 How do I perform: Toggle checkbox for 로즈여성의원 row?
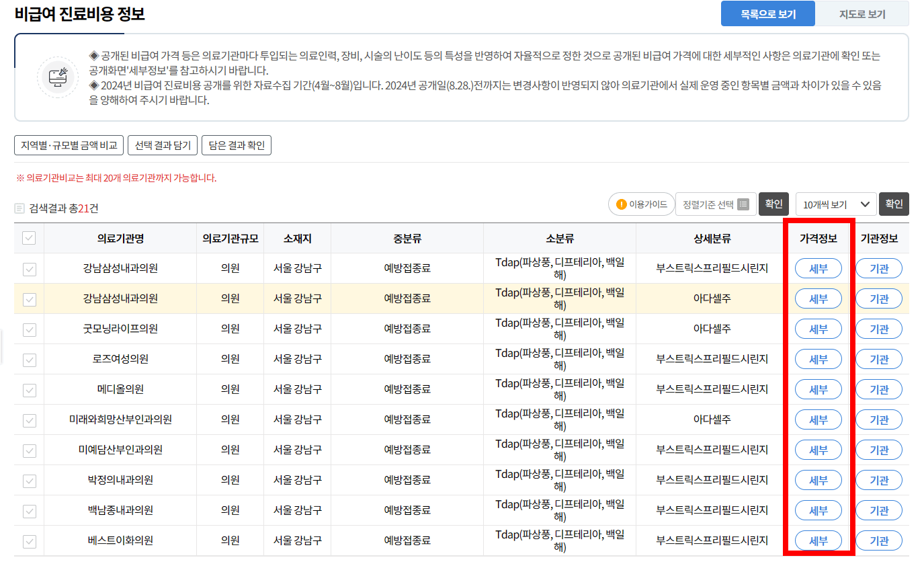(29, 360)
